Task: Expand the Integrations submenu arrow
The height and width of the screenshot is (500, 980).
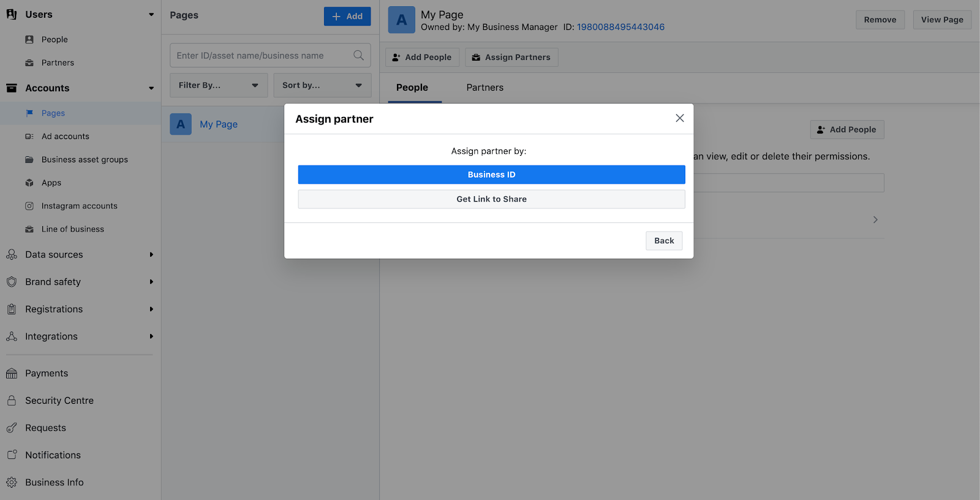Action: pyautogui.click(x=151, y=336)
